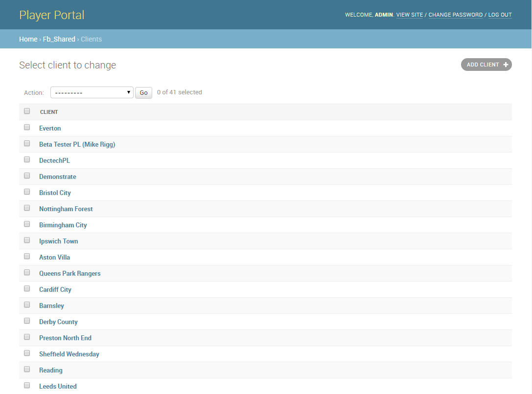Viewport: 532px width, 394px height.
Task: Check the Bristol City checkbox
Action: coord(27,192)
